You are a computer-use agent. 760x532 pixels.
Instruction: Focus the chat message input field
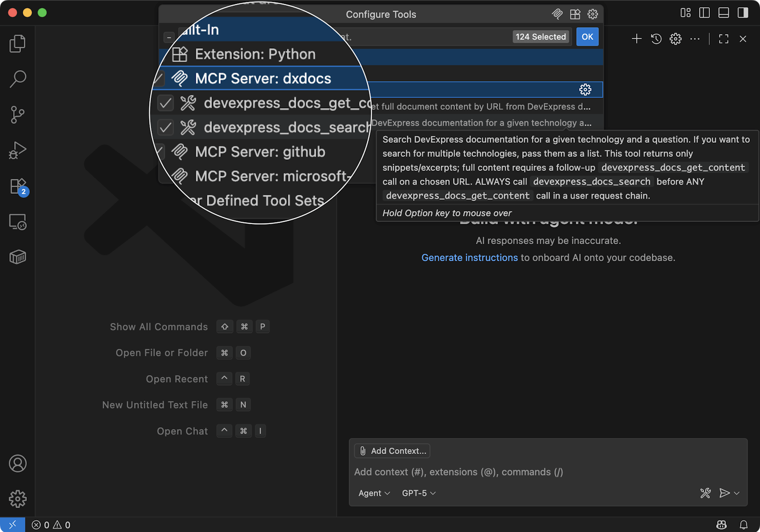coord(548,472)
